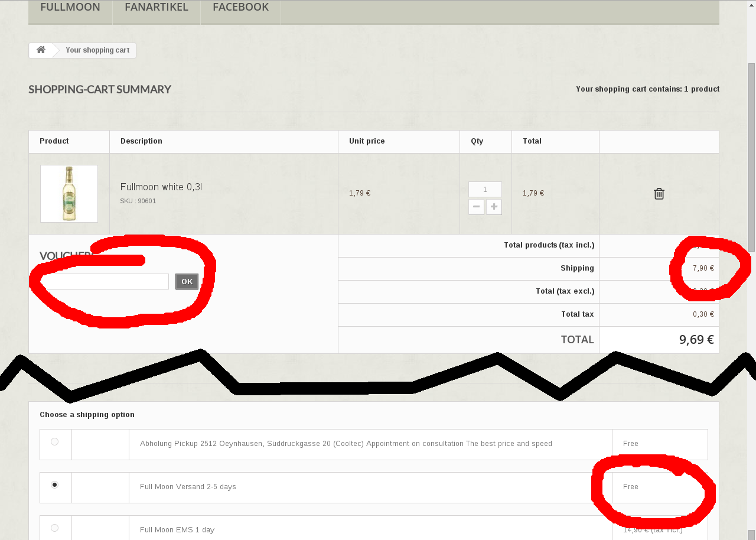Increase quantity with the plus button
Viewport: 756px width, 540px height.
click(x=494, y=207)
